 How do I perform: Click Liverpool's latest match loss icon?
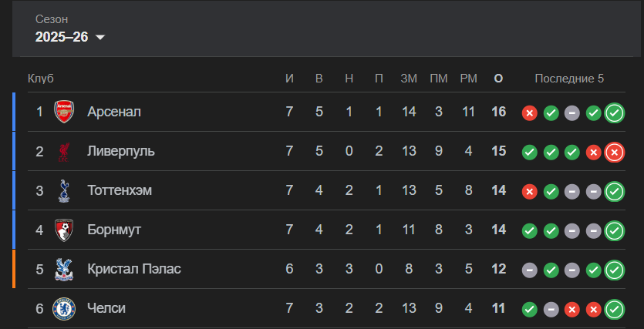615,153
